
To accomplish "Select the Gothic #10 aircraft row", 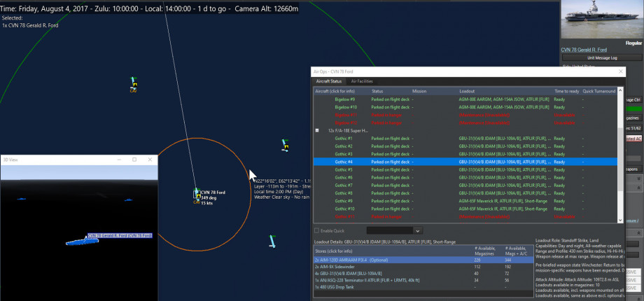I will (465, 209).
